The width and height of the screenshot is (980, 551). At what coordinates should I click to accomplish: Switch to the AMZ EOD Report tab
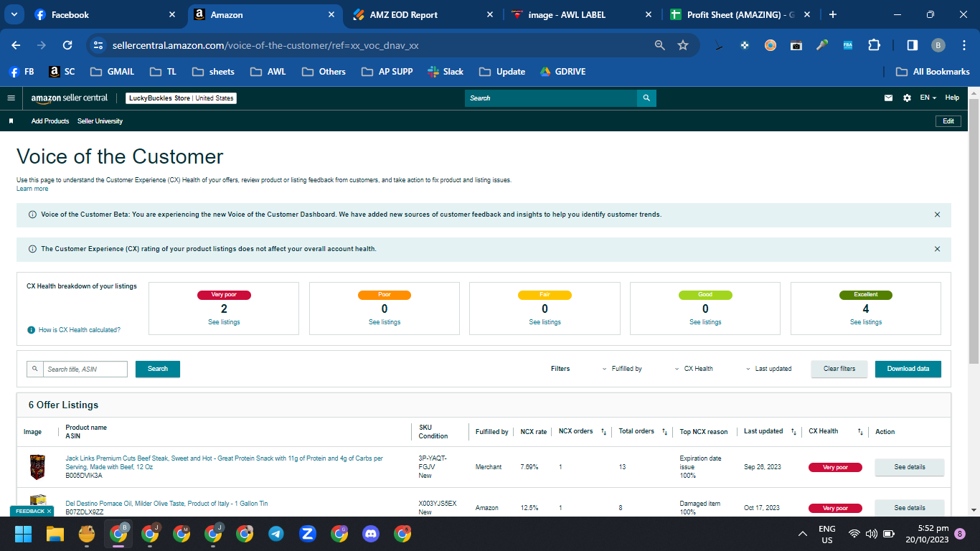point(423,14)
